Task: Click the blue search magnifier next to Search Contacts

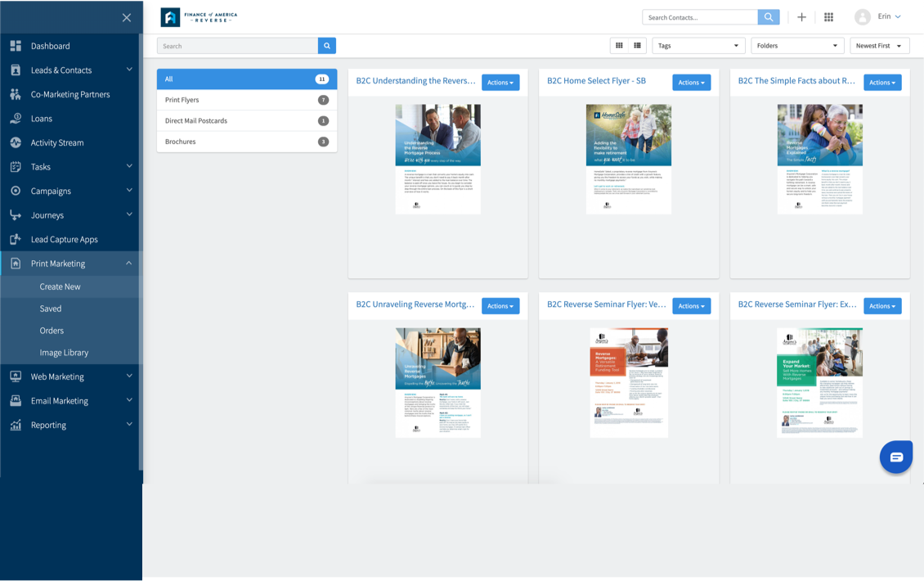Action: pos(769,17)
